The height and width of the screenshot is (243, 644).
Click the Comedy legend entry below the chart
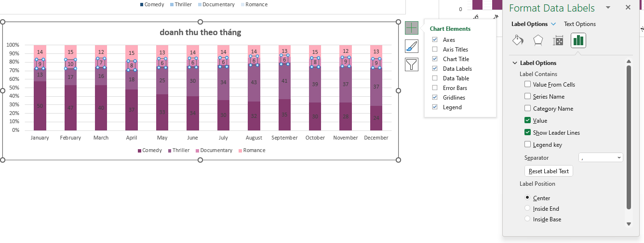(150, 151)
